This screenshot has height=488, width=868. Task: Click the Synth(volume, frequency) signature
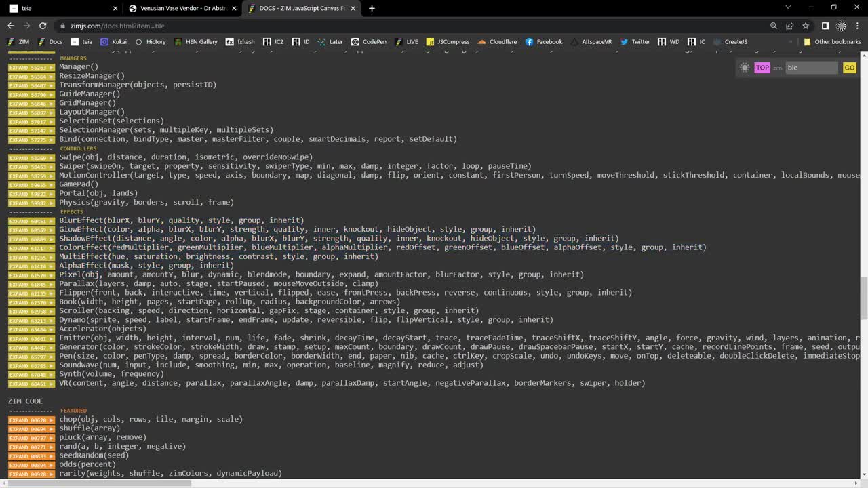pos(111,373)
